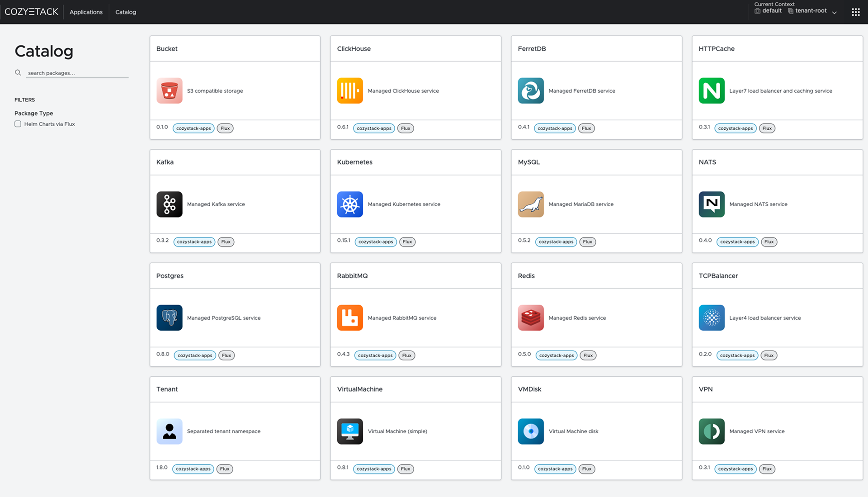Click the MySQL card title
The height and width of the screenshot is (497, 868).
tap(528, 162)
